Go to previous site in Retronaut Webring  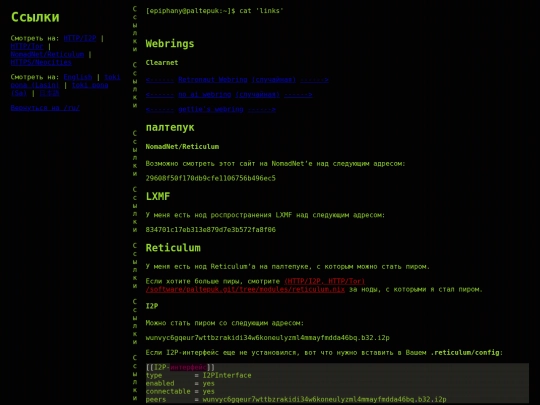click(x=160, y=80)
